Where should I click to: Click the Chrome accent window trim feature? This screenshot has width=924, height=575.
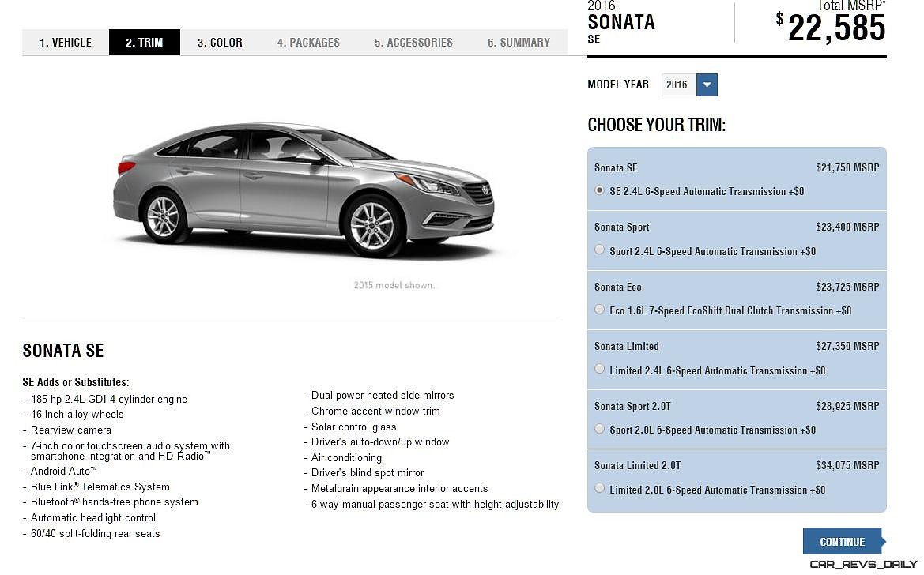(375, 412)
